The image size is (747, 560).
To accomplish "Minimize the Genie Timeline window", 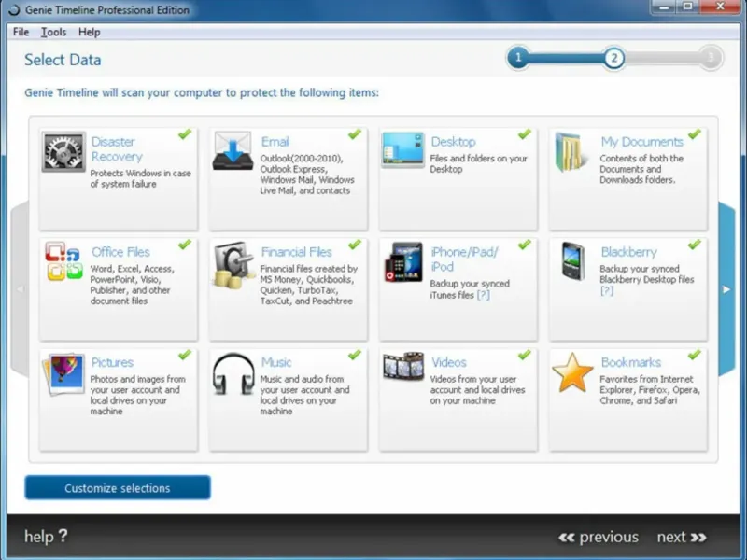I will (664, 7).
